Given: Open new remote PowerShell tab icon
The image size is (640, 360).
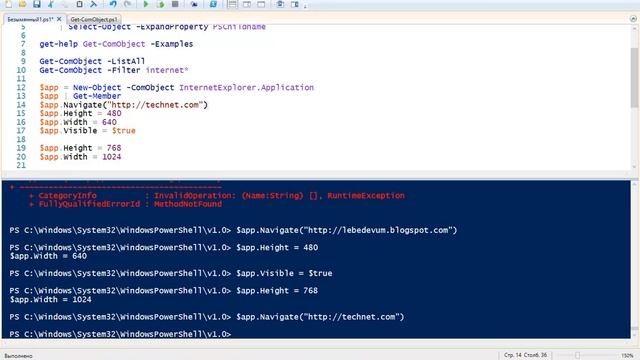Looking at the screenshot, I should pos(194,4).
